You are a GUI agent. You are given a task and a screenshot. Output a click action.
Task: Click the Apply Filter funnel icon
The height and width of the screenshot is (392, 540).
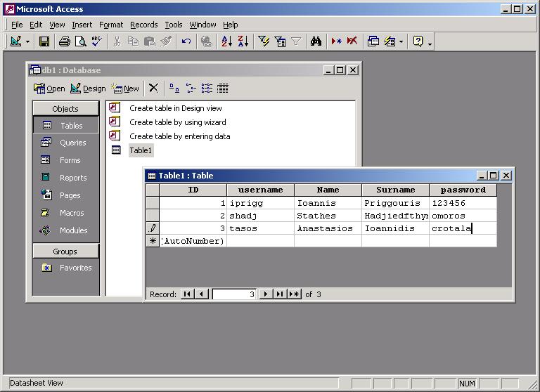(x=296, y=41)
